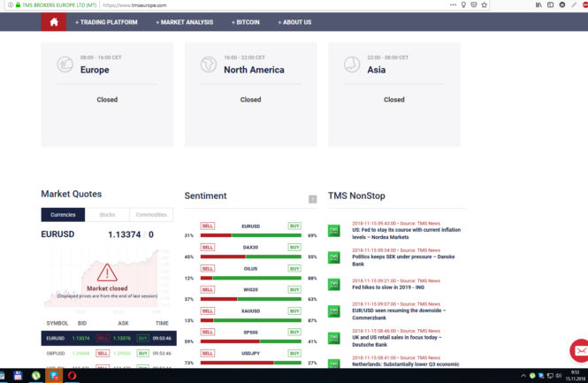The image size is (588, 383).
Task: Click the Market closed warning triangle
Action: [x=107, y=272]
